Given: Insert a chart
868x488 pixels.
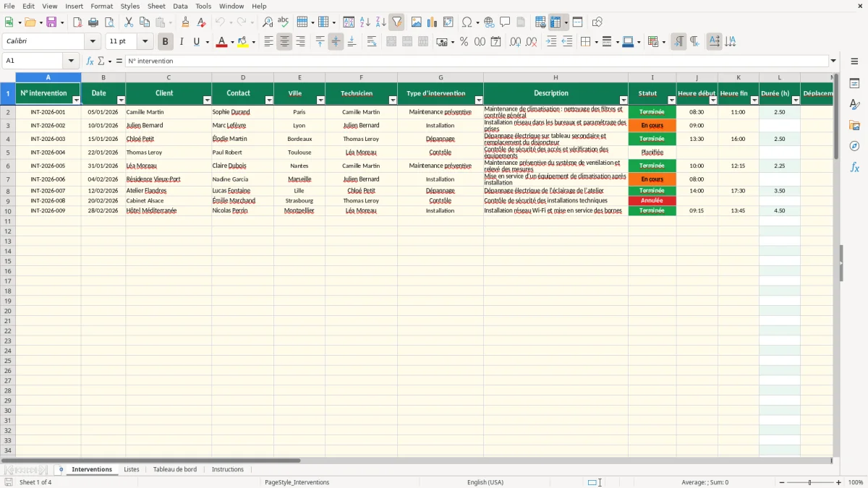Looking at the screenshot, I should (x=433, y=22).
